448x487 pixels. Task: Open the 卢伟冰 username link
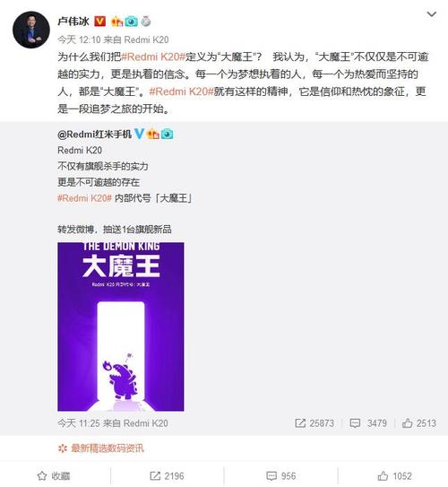click(x=73, y=22)
